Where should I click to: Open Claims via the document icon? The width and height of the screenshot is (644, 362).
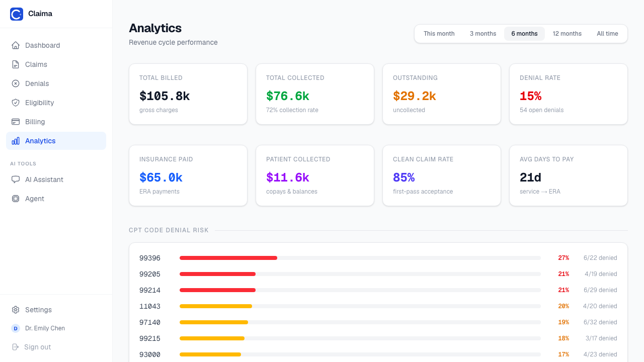tap(16, 64)
